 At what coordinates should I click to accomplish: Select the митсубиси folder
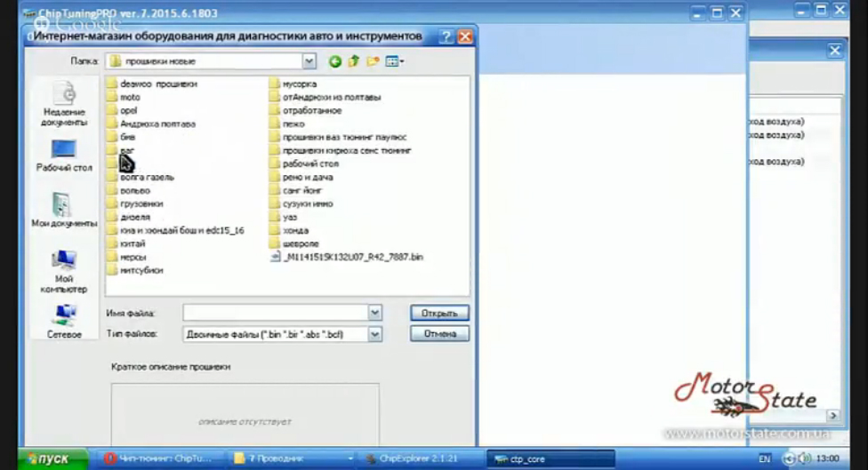(x=135, y=270)
